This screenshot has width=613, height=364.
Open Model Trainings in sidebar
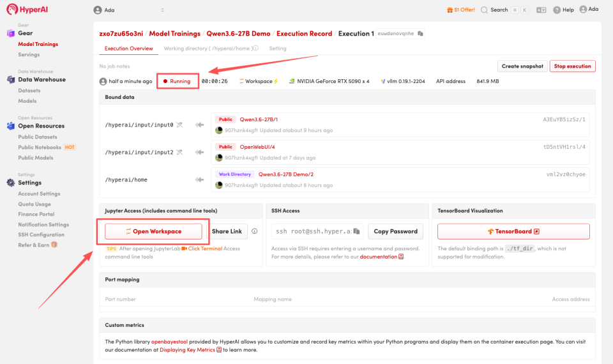tap(38, 44)
